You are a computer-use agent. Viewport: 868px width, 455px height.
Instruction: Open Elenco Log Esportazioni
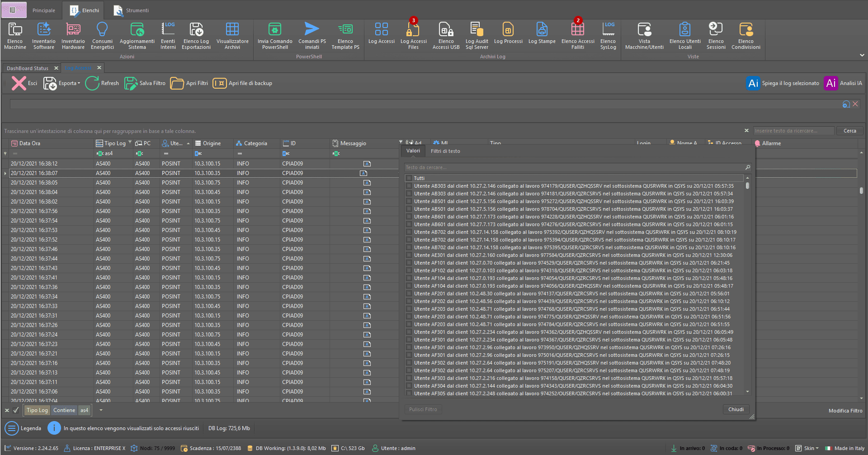pos(196,36)
